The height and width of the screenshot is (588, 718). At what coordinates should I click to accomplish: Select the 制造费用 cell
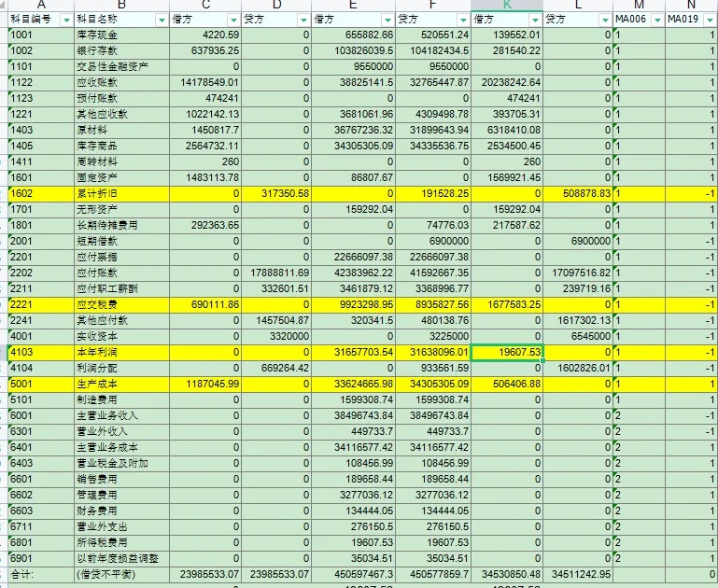(x=121, y=399)
